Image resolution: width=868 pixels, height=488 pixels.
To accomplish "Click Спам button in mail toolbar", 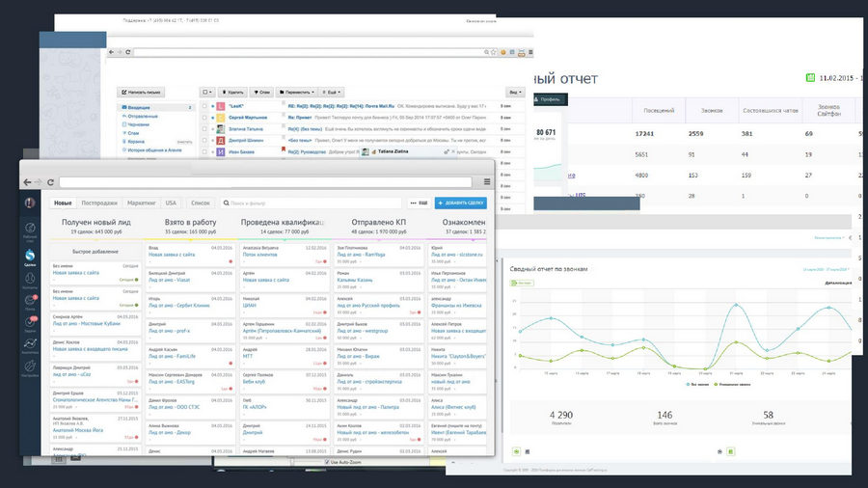I will (x=261, y=92).
